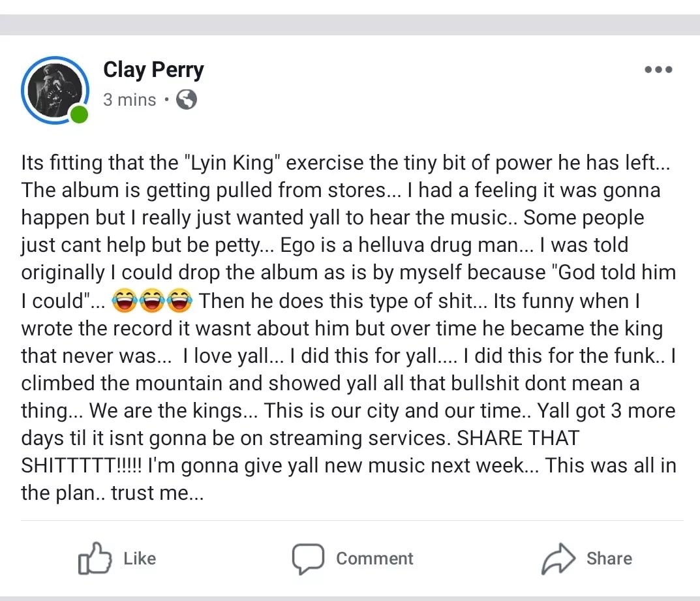Click the green online status indicator
This screenshot has height=601, width=700.
(80, 115)
